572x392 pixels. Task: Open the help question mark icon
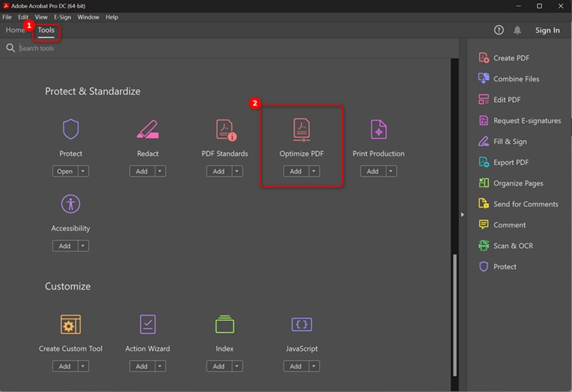pos(499,30)
